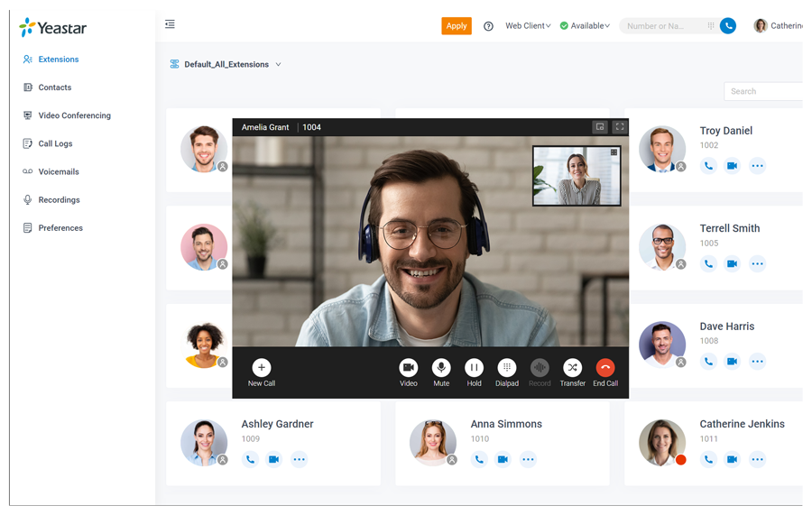Expand Default_All_Extensions group dropdown

226,64
